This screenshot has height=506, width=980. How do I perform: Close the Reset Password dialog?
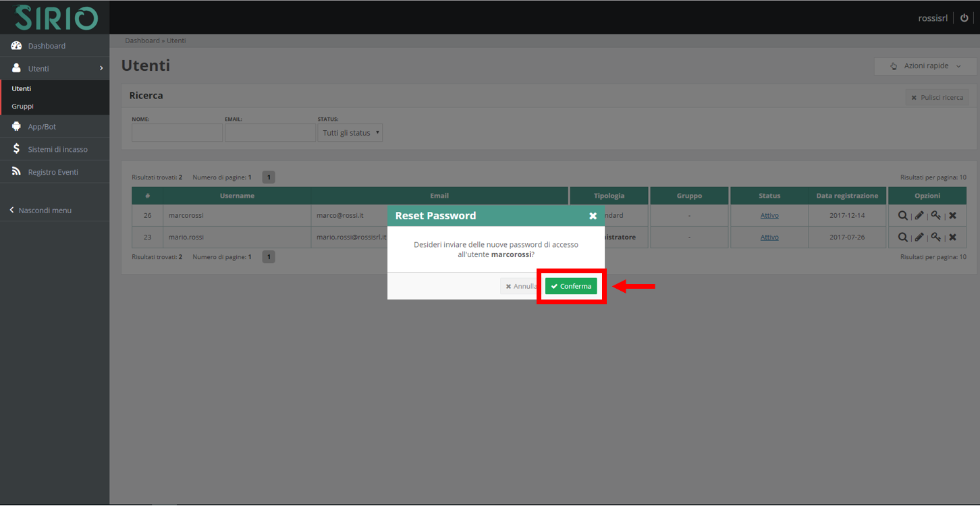click(x=593, y=216)
